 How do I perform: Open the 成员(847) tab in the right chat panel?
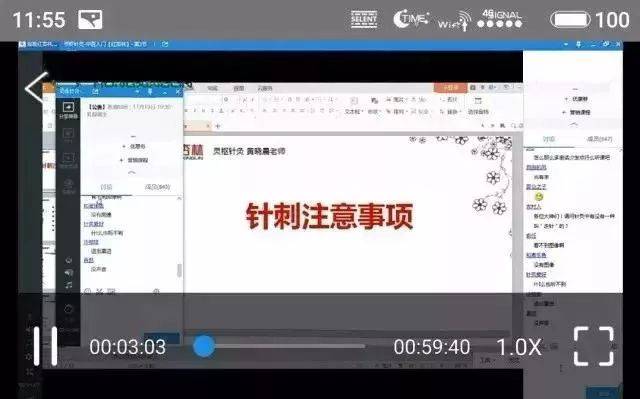coord(599,139)
